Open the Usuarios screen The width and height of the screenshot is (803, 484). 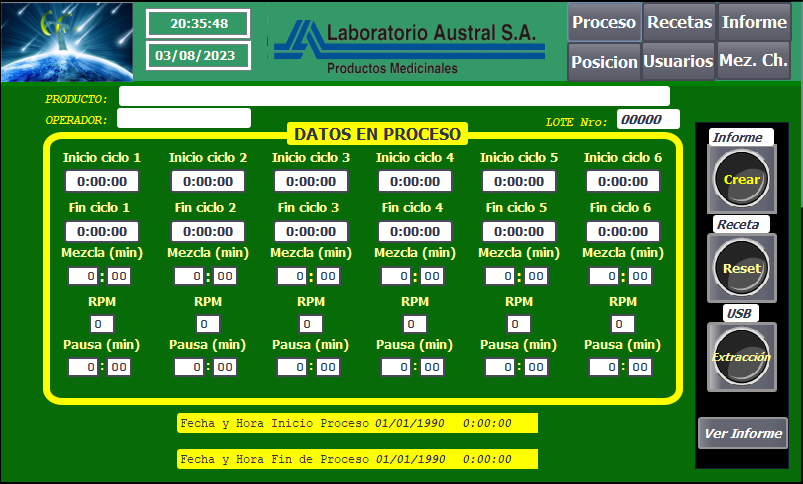(x=678, y=62)
